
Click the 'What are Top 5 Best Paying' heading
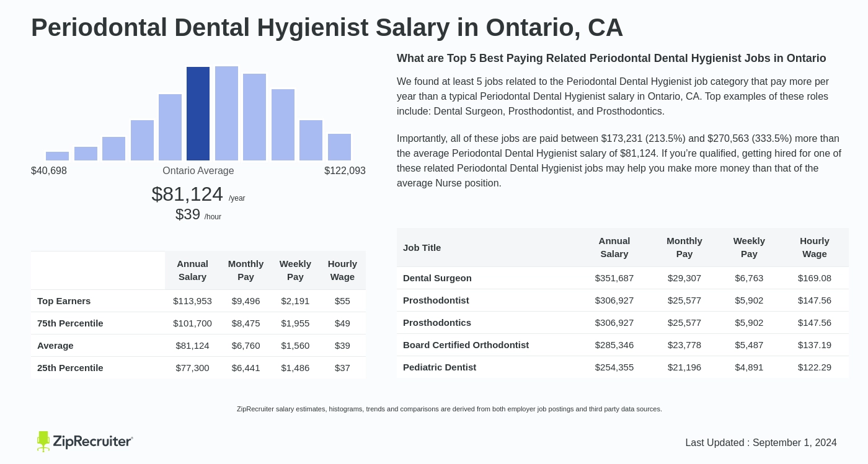coord(611,58)
